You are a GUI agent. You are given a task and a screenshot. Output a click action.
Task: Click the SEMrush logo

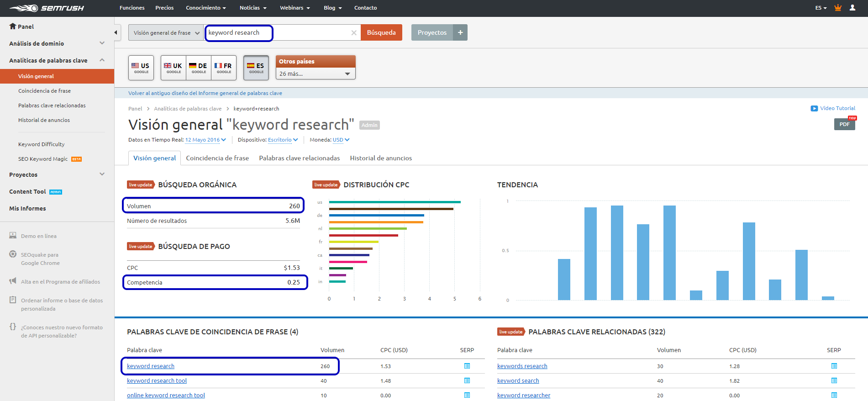point(47,8)
